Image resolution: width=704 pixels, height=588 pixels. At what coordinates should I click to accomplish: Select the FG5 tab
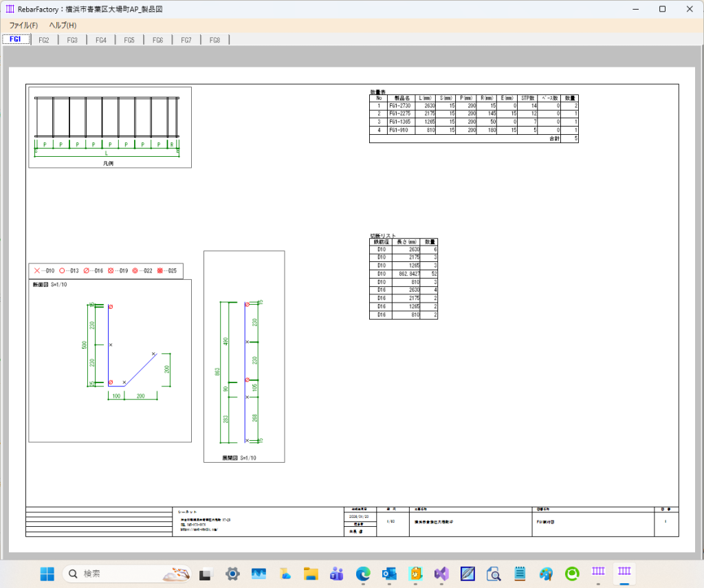pyautogui.click(x=129, y=40)
